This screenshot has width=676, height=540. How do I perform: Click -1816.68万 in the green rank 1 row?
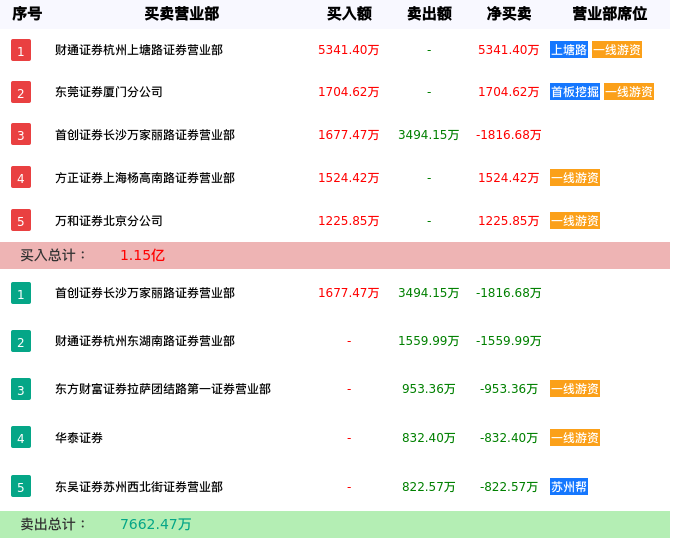(x=509, y=293)
